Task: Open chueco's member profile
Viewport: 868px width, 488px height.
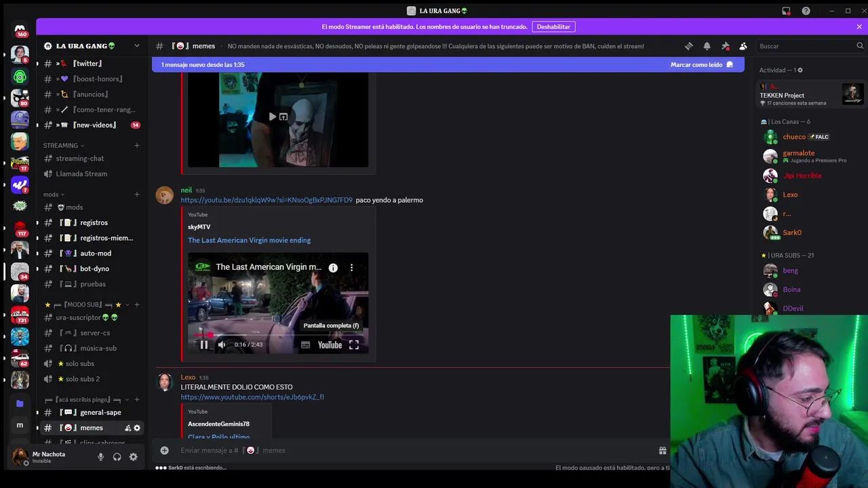Action: point(812,137)
